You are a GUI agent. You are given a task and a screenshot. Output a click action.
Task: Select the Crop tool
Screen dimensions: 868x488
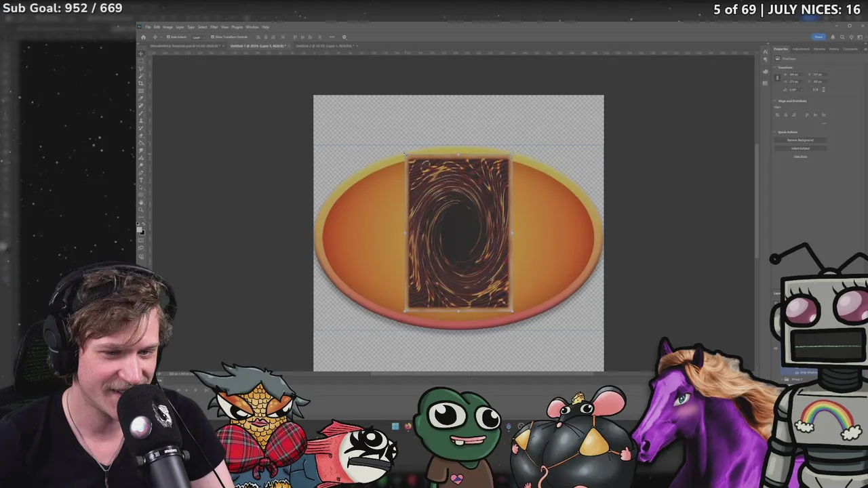point(140,83)
